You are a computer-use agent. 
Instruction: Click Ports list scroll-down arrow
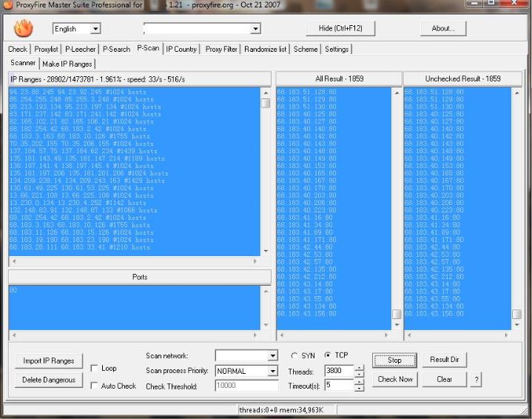[x=266, y=325]
